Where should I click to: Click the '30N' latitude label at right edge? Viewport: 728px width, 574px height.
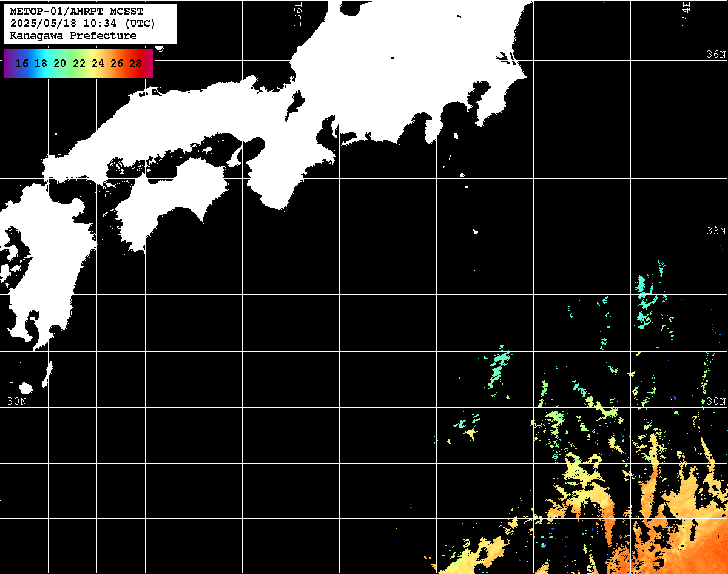[x=716, y=401]
